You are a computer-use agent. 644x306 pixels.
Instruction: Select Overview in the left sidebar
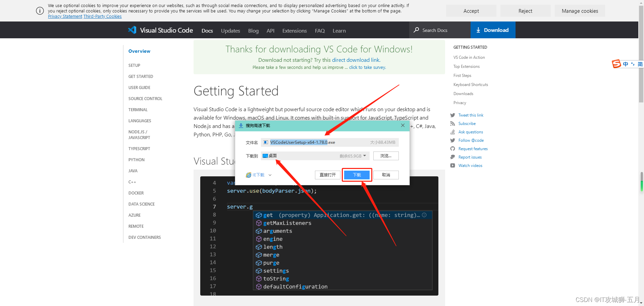tap(139, 51)
